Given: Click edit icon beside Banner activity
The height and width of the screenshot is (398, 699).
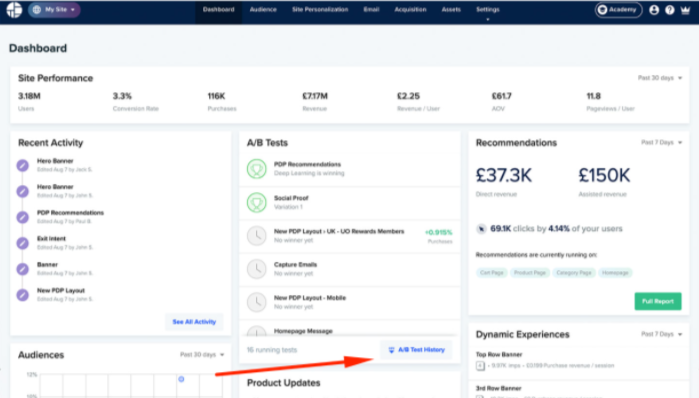Looking at the screenshot, I should pos(23,269).
